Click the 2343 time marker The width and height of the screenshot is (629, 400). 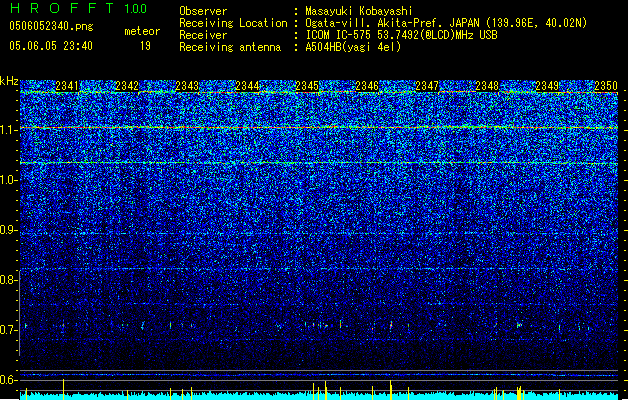click(x=187, y=85)
